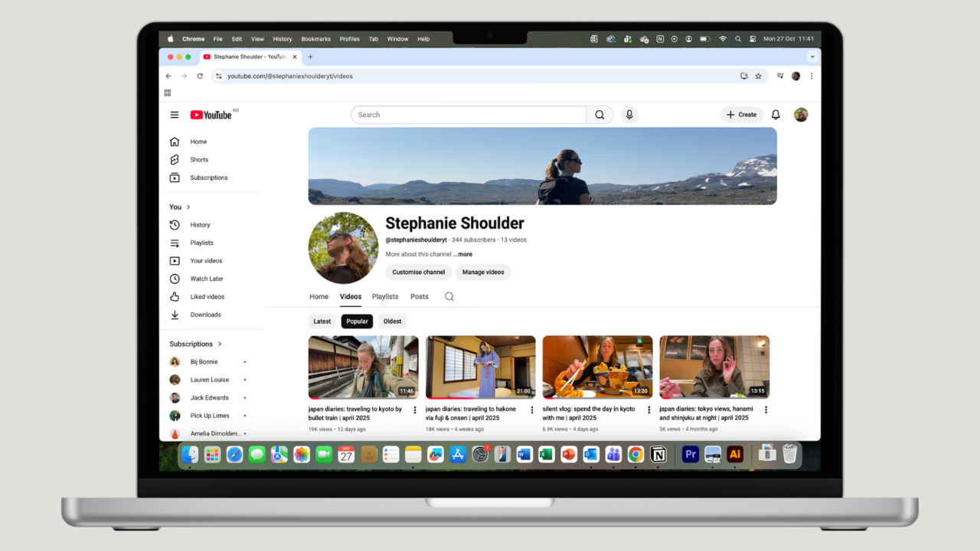Open the kyoto bullet train video thumbnail
Viewport: 980px width, 551px height.
point(364,367)
